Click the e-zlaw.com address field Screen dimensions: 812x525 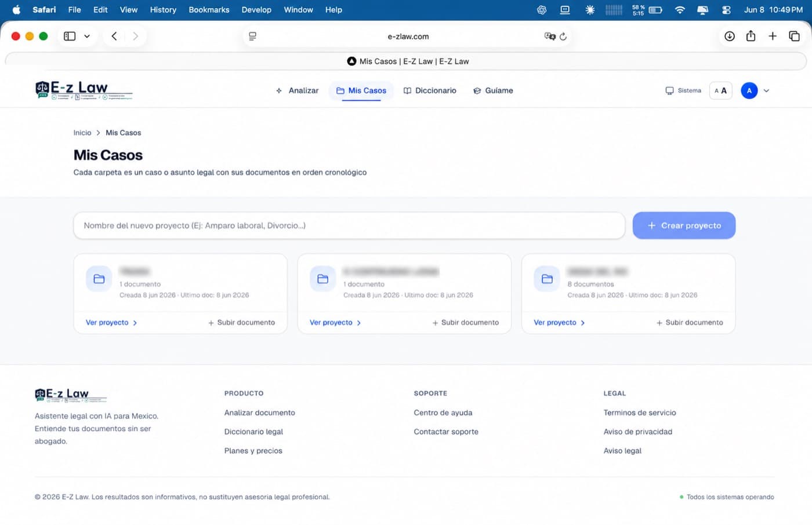click(408, 36)
